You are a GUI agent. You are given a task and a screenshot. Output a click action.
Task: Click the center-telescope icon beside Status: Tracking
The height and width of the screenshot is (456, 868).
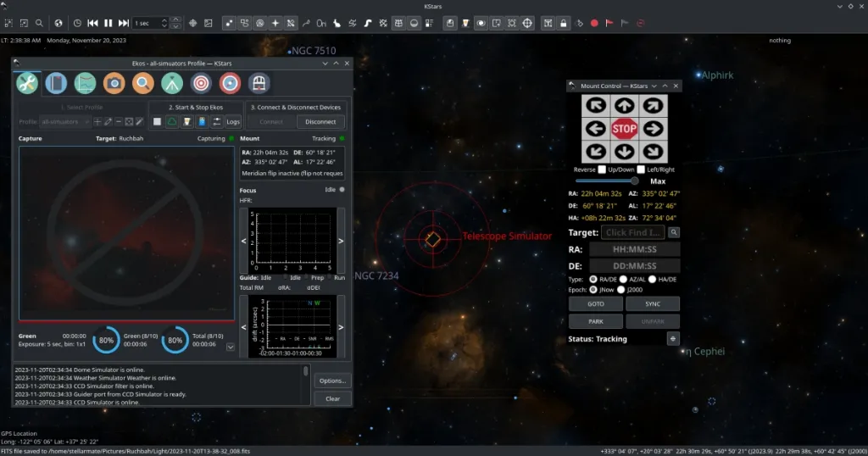coord(673,339)
